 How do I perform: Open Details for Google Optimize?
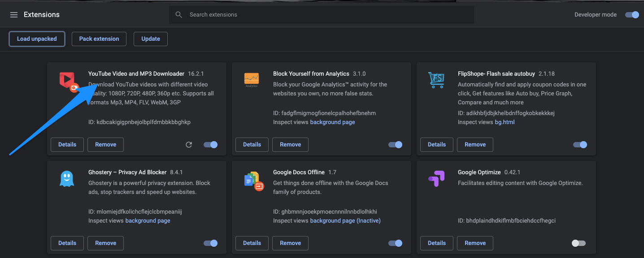click(437, 243)
